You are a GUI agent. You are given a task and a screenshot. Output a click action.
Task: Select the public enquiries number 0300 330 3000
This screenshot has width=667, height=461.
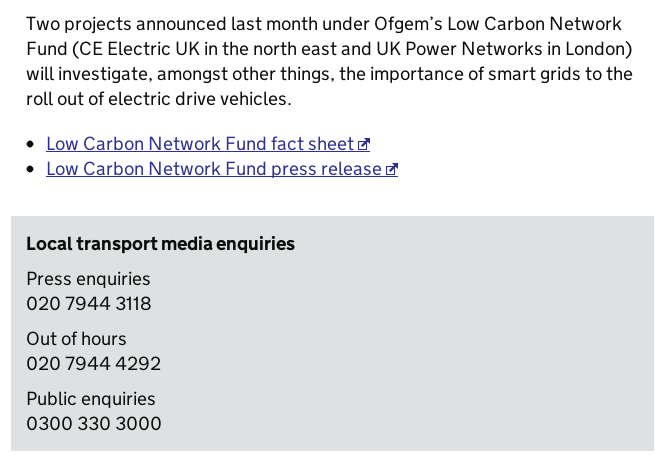(x=94, y=424)
